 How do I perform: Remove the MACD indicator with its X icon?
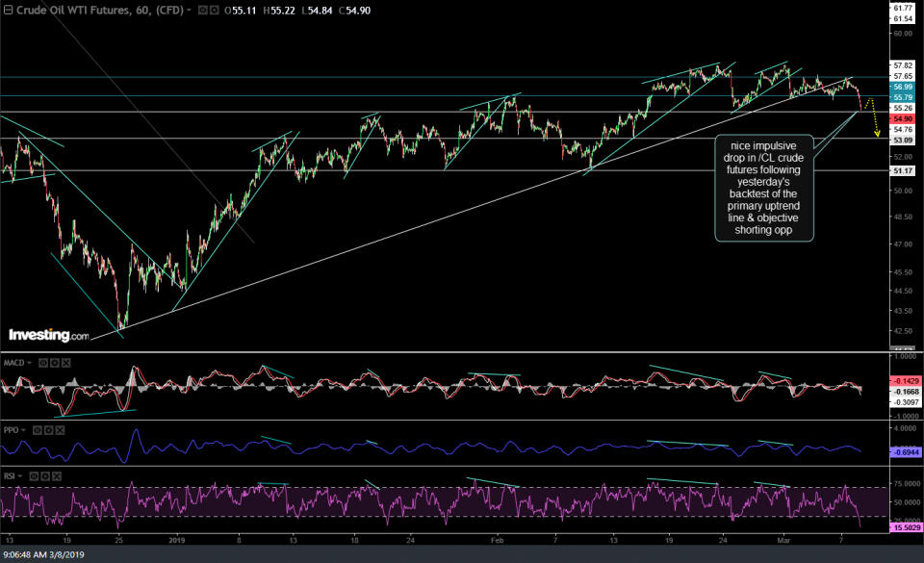click(x=65, y=363)
